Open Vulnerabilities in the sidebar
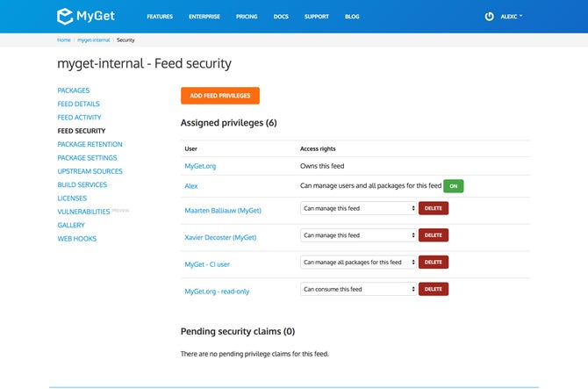 tap(83, 212)
